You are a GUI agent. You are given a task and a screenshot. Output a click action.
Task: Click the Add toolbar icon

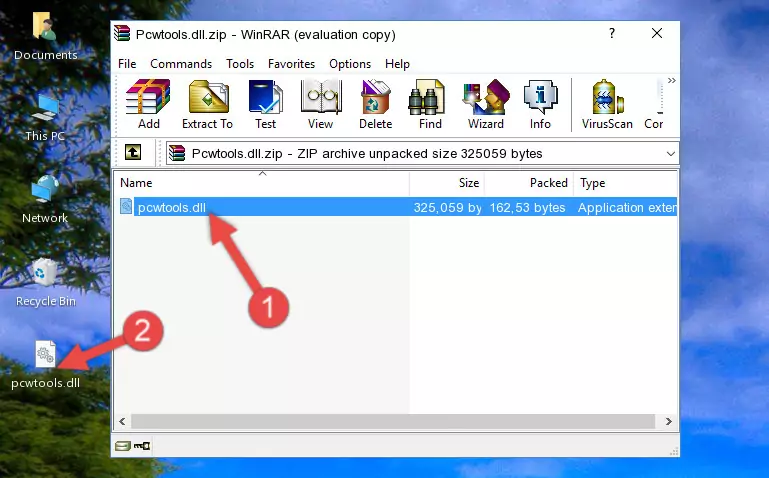(x=148, y=104)
